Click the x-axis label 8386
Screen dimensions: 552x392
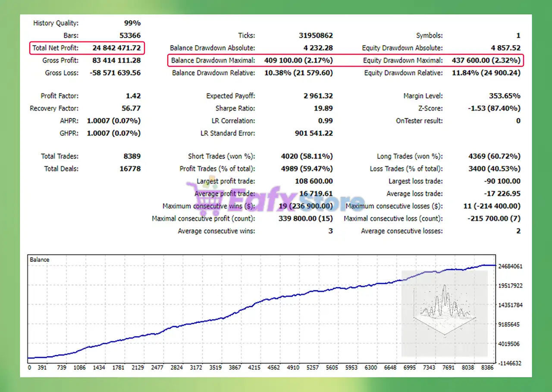click(486, 368)
